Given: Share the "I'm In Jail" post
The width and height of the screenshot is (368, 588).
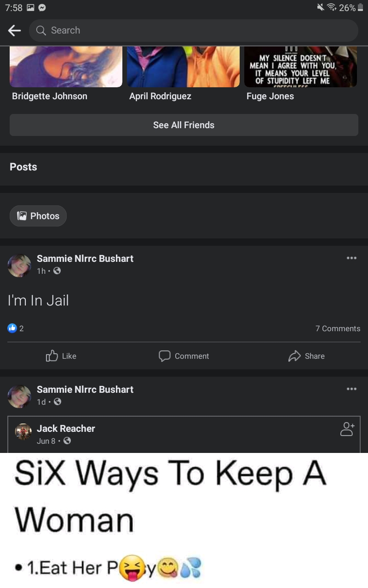Looking at the screenshot, I should coord(306,356).
